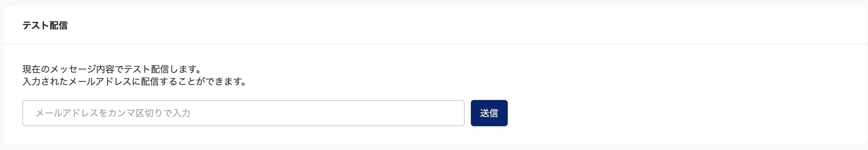Focus the email address input field
The height and width of the screenshot is (150, 868).
tap(244, 113)
